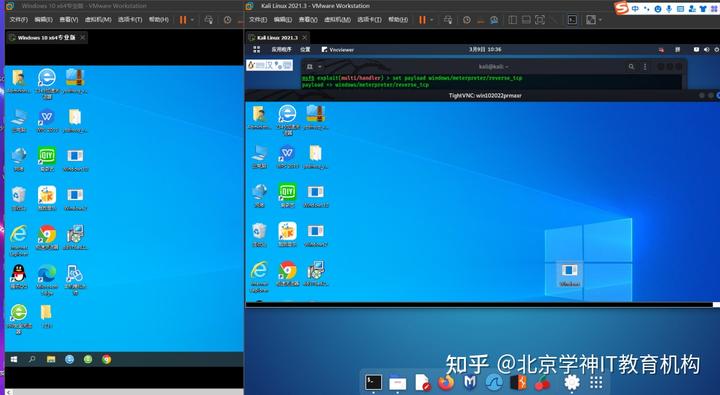
Task: Launch CherryTree from Kali dock
Action: [x=542, y=382]
